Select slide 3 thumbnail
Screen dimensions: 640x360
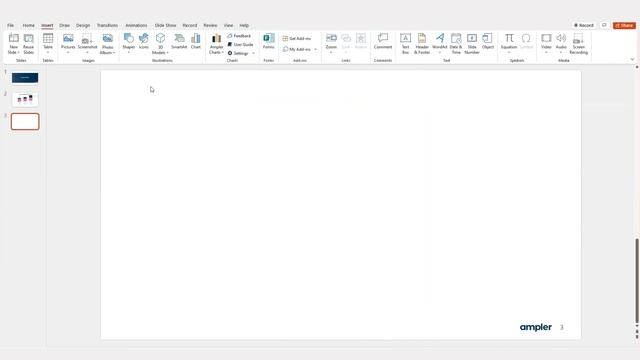point(25,122)
